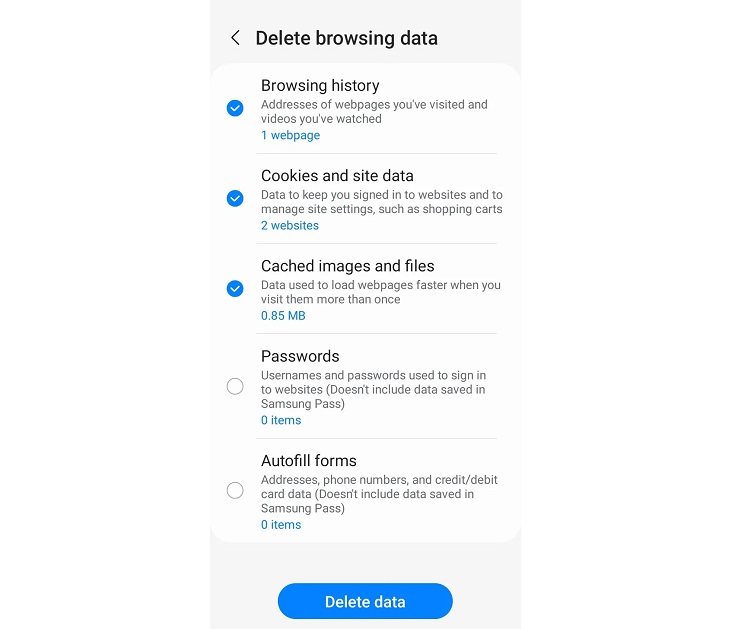Select the Autofill forms title
The height and width of the screenshot is (629, 750).
pos(309,461)
